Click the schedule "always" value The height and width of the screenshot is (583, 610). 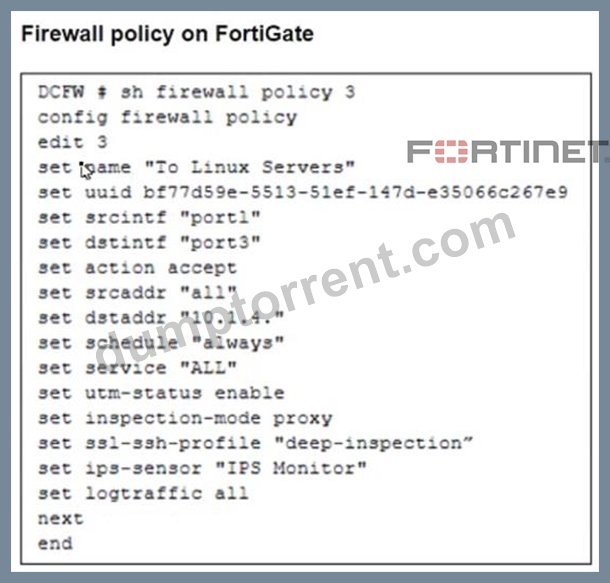tap(238, 343)
